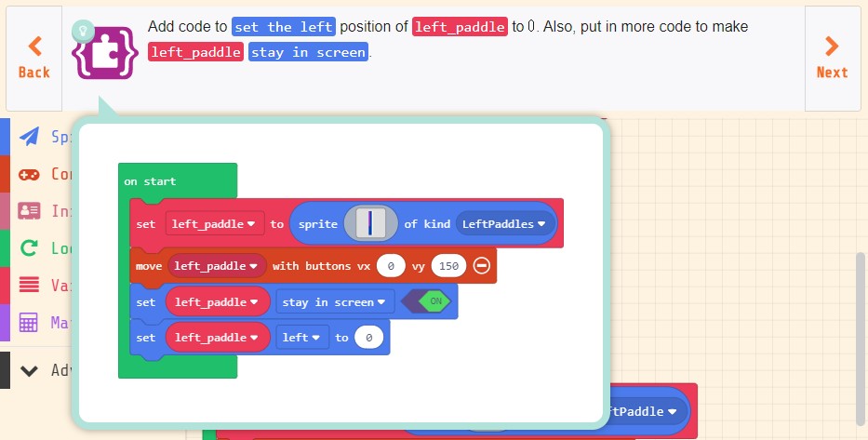
Task: Open the Info category card icon
Action: 29,211
